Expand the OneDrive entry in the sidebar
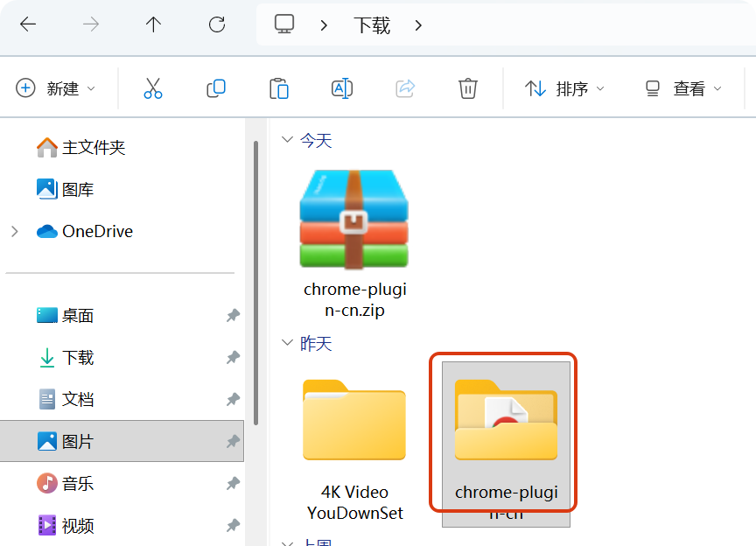The height and width of the screenshot is (546, 756). 16,231
